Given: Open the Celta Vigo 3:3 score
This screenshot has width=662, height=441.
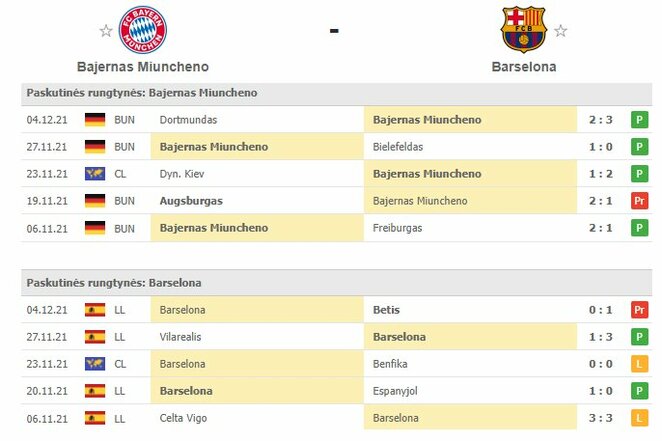Looking at the screenshot, I should (x=600, y=418).
